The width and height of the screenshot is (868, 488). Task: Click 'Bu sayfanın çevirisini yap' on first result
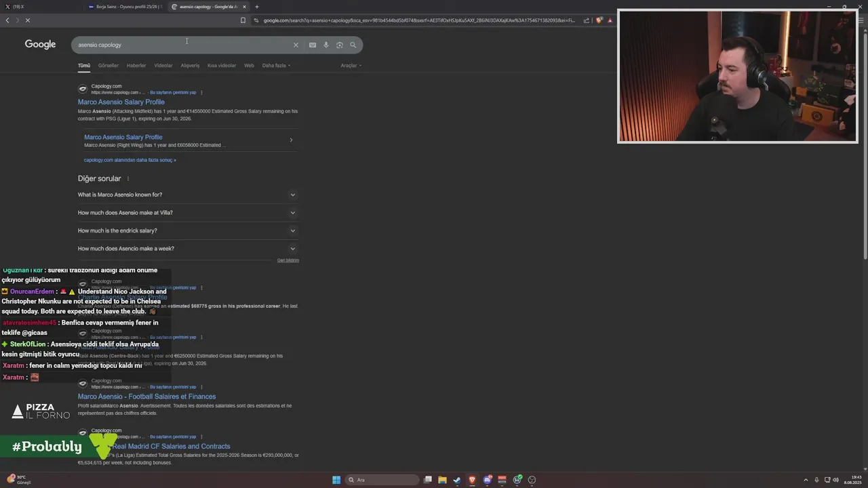point(173,92)
